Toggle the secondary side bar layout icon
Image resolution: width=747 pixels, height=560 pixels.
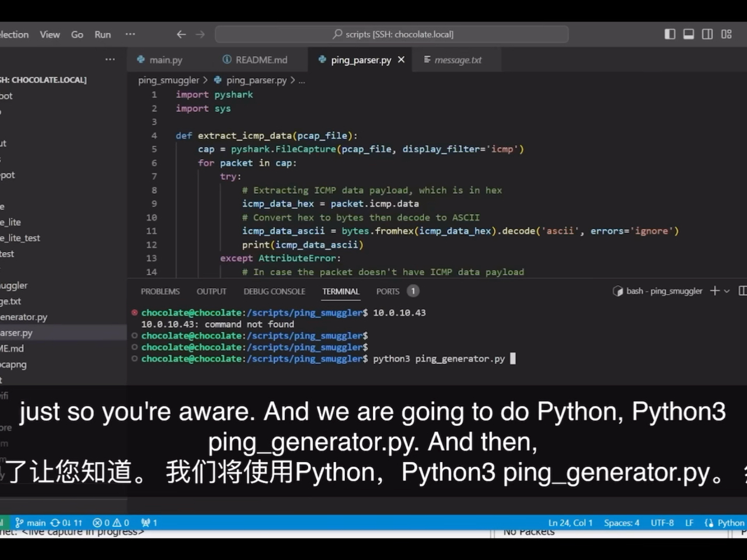pos(707,34)
